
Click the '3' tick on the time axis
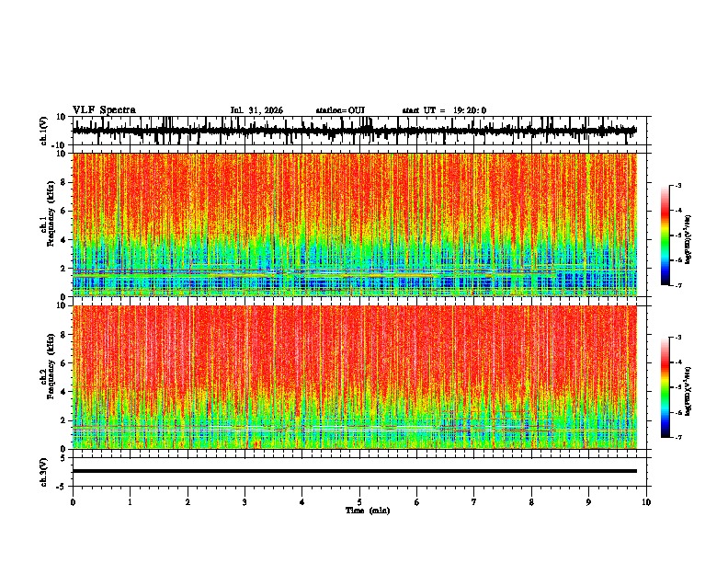pos(245,502)
